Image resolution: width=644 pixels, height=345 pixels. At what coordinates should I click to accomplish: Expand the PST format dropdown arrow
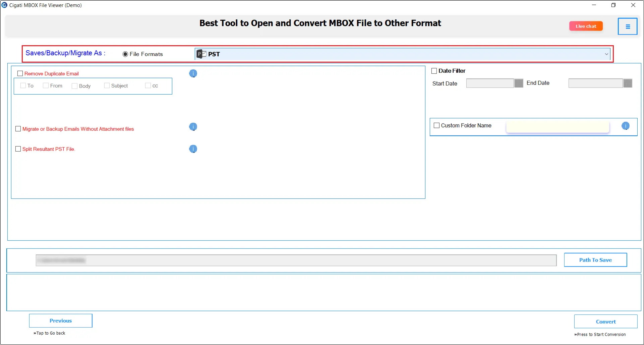[x=606, y=54]
